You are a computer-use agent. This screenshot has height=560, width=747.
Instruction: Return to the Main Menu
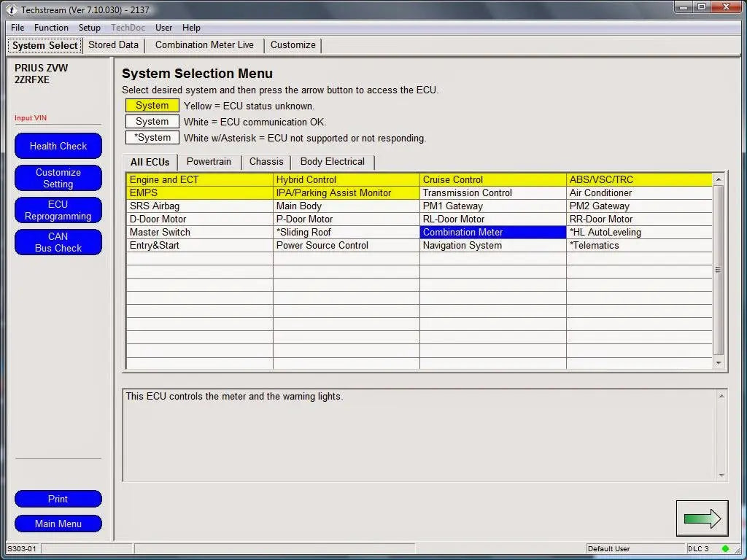pyautogui.click(x=58, y=523)
